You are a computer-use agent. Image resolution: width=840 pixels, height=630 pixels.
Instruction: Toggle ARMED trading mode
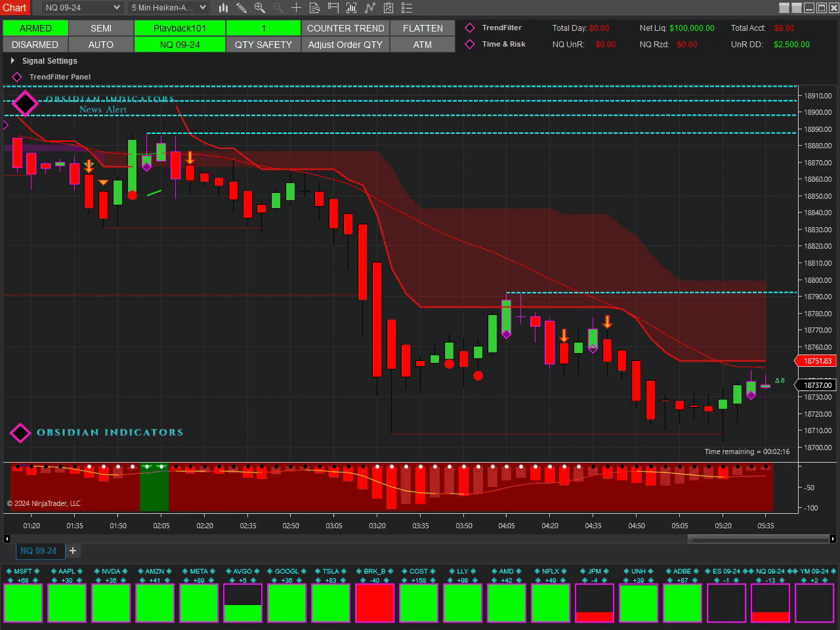coord(35,28)
